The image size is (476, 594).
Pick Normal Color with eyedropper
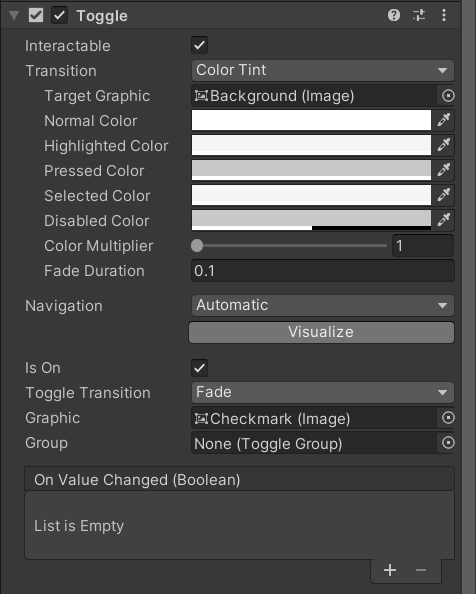point(444,120)
